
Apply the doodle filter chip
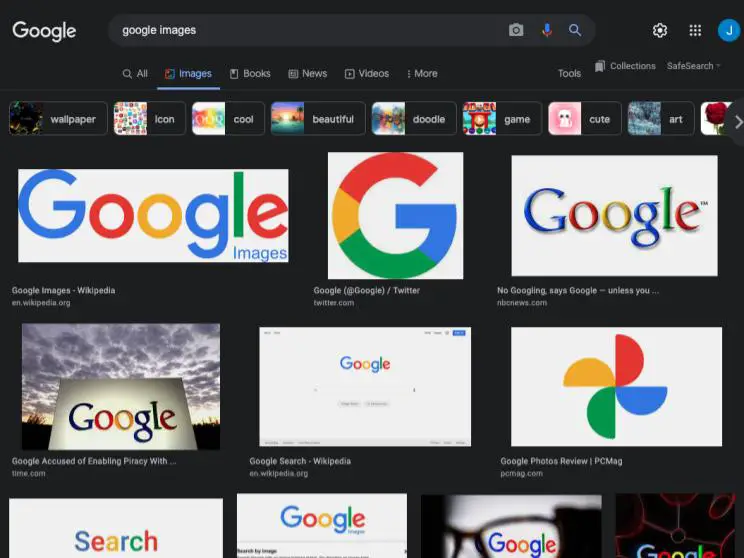click(414, 119)
